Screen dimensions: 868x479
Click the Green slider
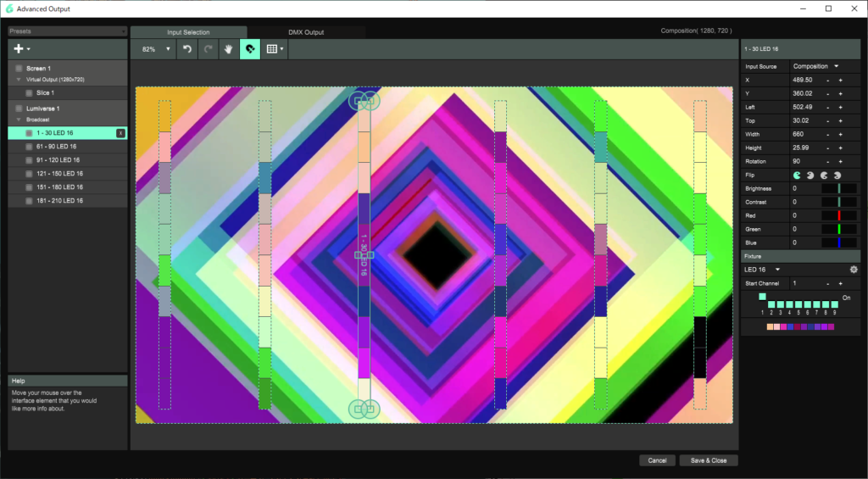pos(838,229)
